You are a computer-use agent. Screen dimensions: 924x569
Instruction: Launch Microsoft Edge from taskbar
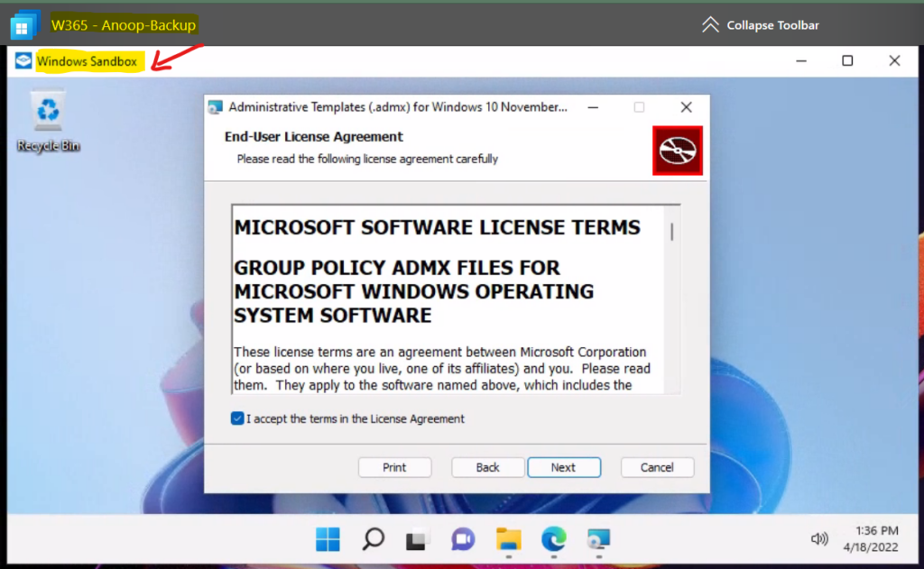pyautogui.click(x=553, y=539)
